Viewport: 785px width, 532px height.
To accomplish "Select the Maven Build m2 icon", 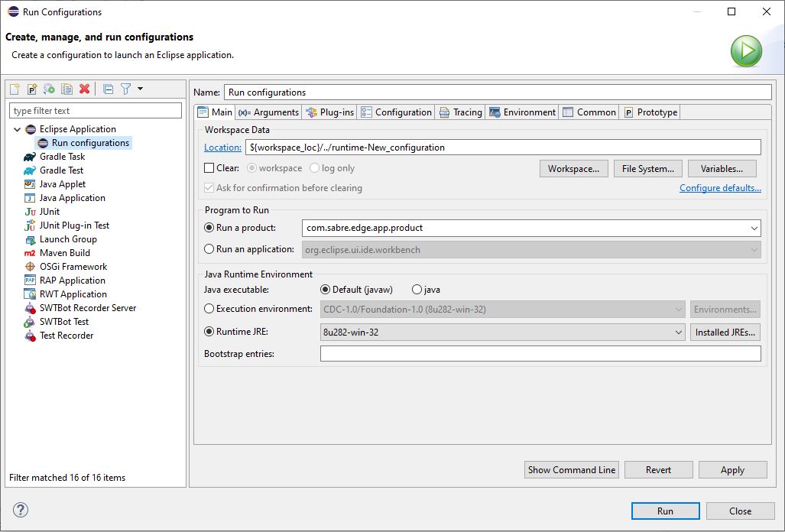I will (x=30, y=253).
